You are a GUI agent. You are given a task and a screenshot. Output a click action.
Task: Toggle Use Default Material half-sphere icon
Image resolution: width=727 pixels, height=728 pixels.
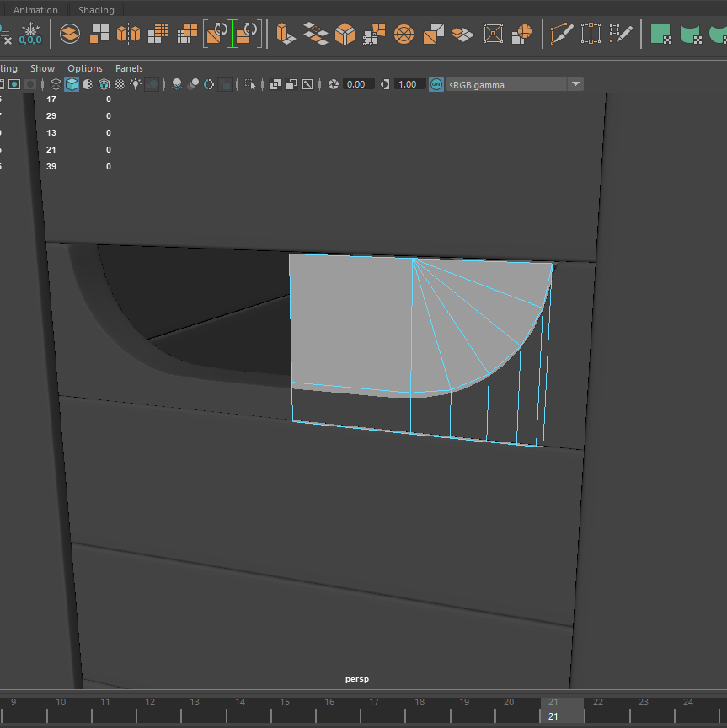[88, 84]
